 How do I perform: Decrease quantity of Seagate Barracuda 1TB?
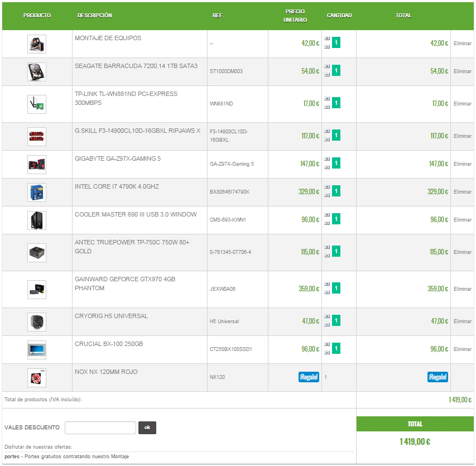click(327, 75)
